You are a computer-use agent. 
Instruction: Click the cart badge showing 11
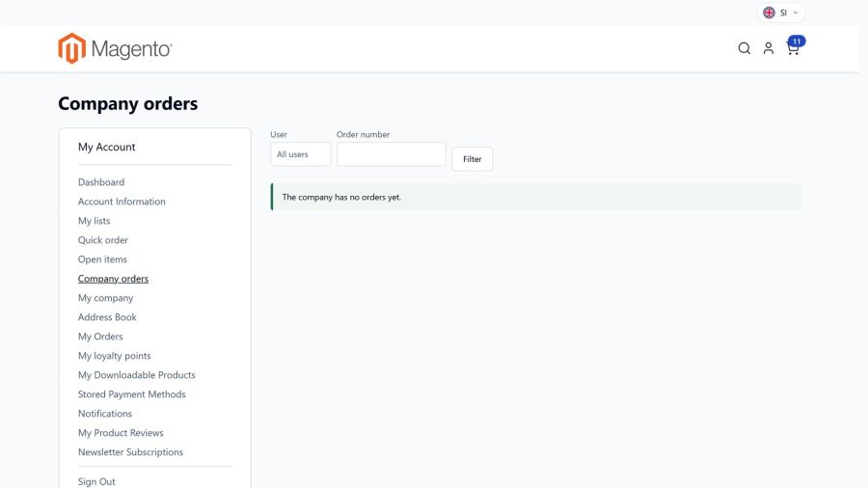pyautogui.click(x=797, y=41)
